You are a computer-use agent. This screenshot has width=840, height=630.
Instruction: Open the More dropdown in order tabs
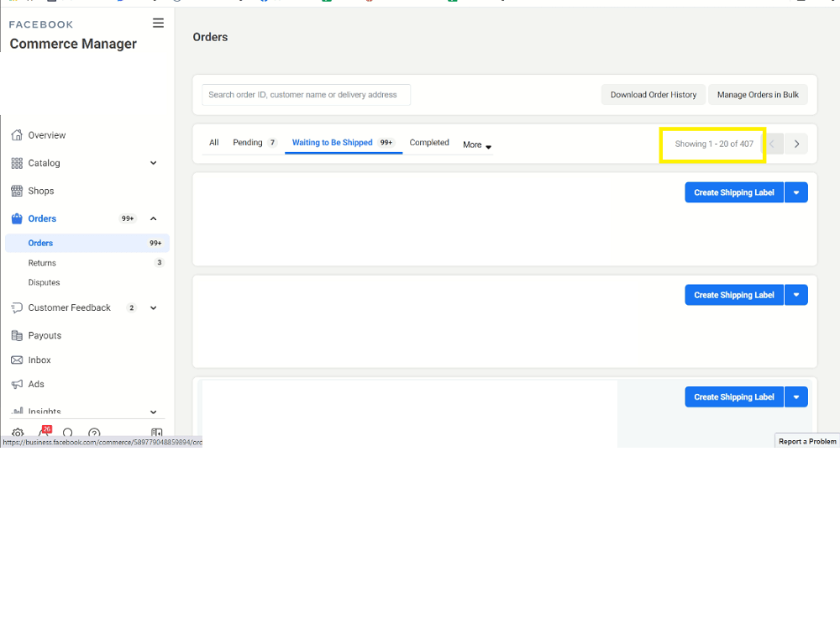click(x=477, y=144)
